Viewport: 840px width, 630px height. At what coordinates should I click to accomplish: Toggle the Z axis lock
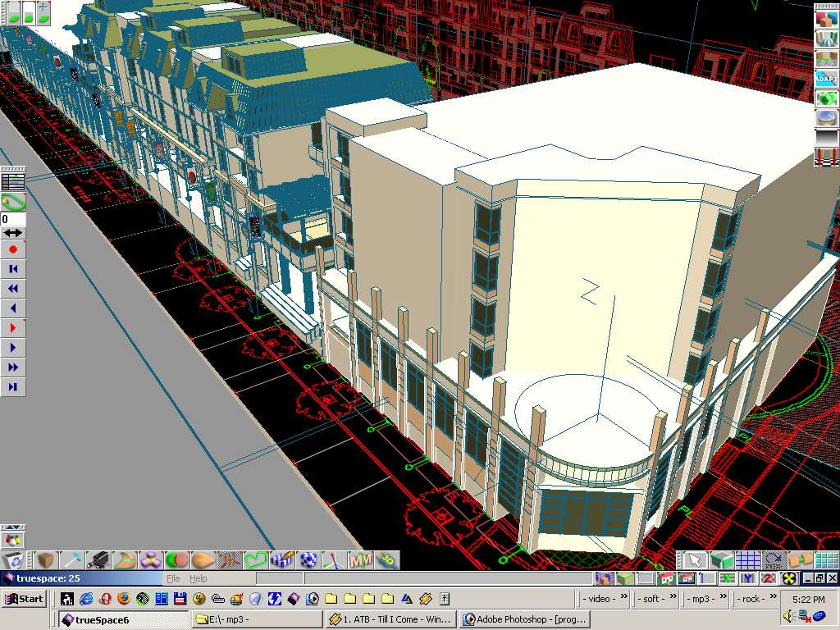768,579
